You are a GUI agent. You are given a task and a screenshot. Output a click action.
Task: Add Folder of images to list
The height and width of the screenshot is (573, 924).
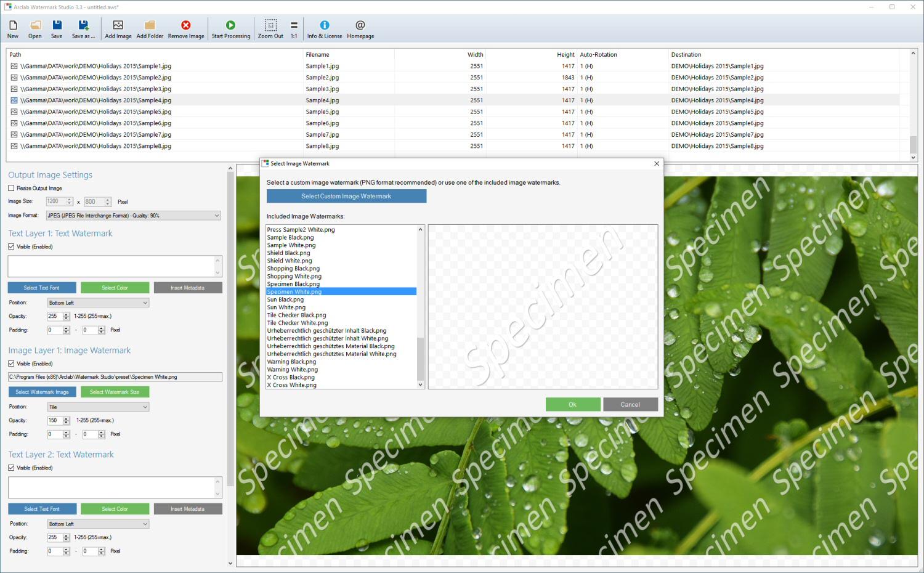pos(150,29)
